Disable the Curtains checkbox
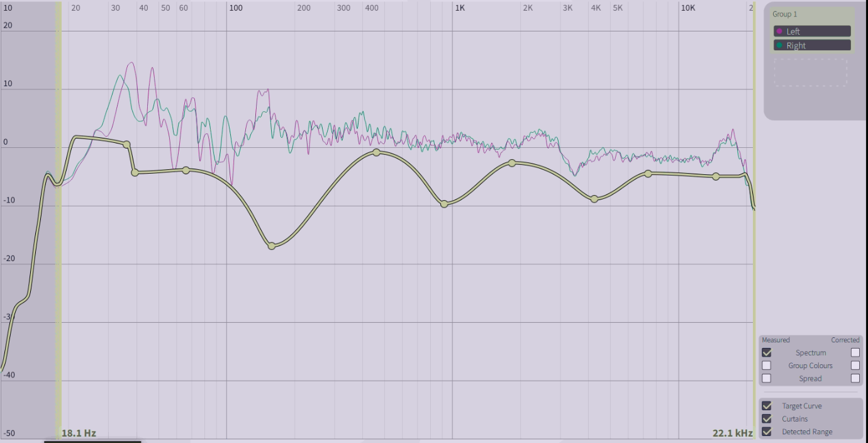This screenshot has width=868, height=443. 766,418
